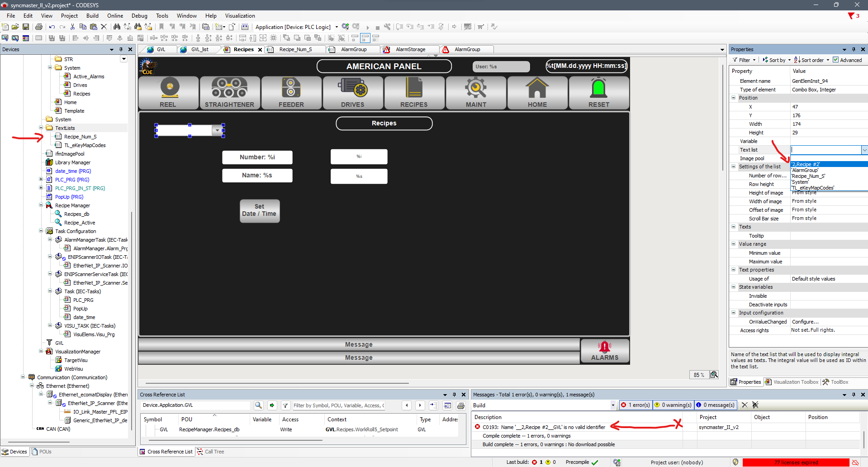
Task: Click the RESET navigation button
Action: point(599,93)
